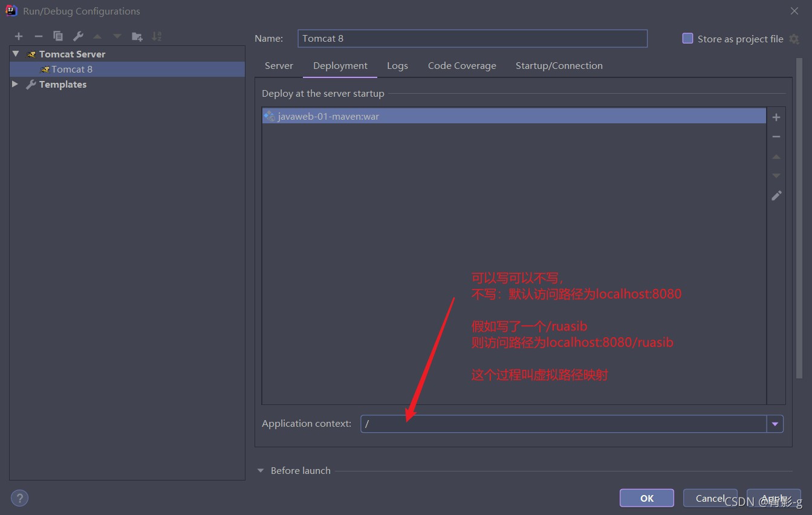The image size is (812, 515).
Task: Confirm with the OK button
Action: [647, 498]
